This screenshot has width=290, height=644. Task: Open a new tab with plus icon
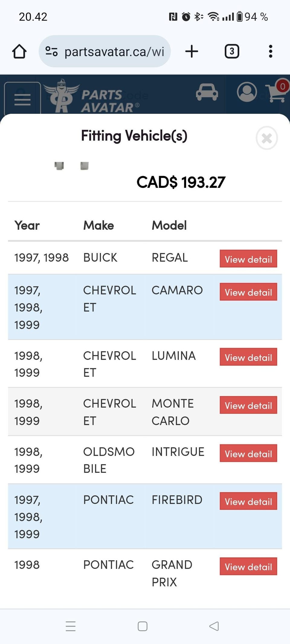tap(192, 51)
